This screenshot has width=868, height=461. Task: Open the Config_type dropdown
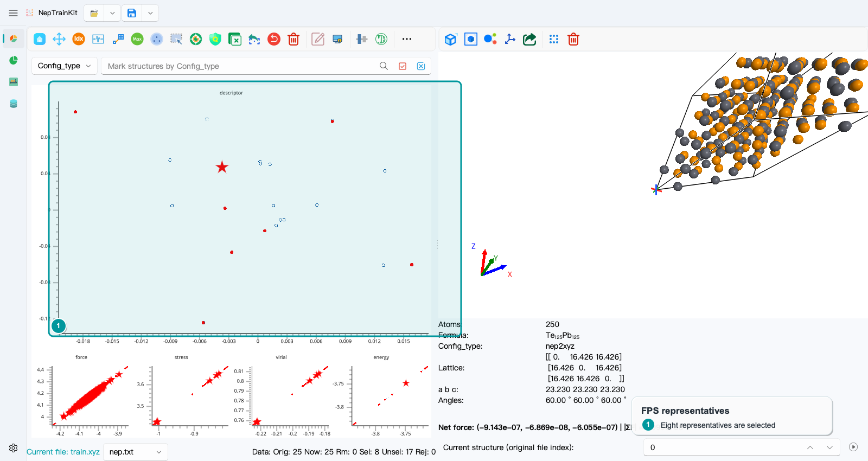(x=65, y=66)
